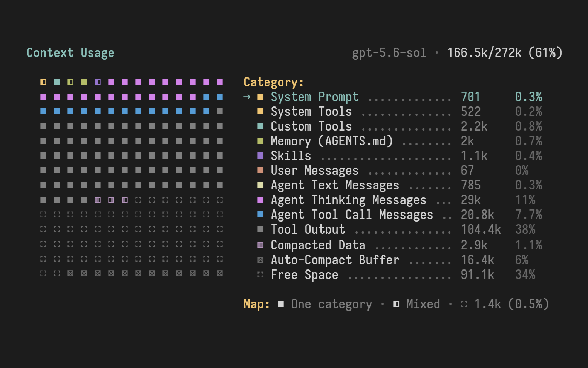The height and width of the screenshot is (368, 588).
Task: Click the Agent Thinking Messages magenta swatch
Action: click(260, 200)
